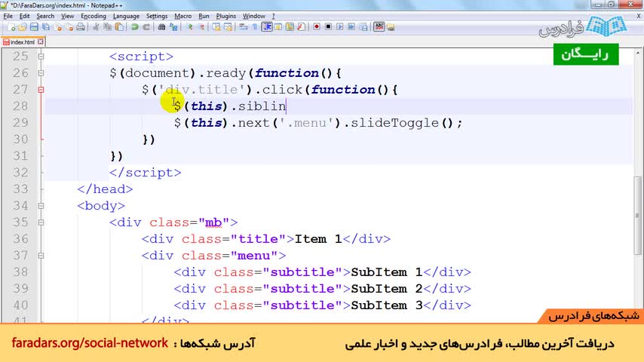Click the Zoom In icon

(x=190, y=27)
